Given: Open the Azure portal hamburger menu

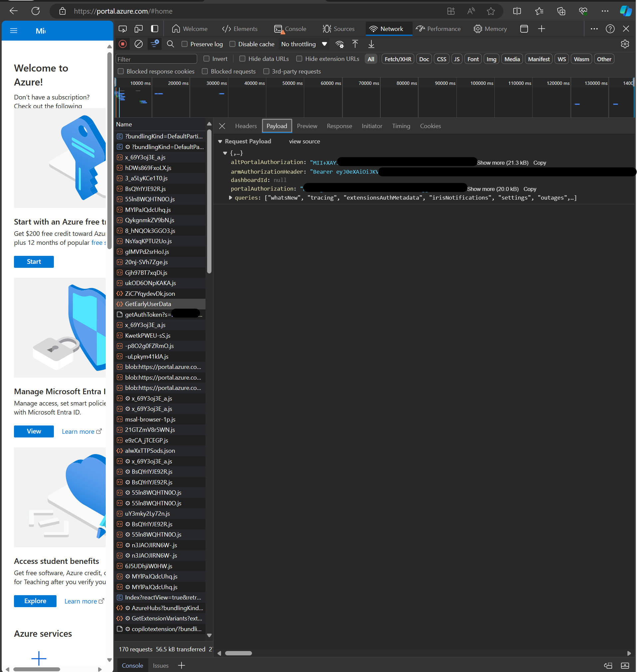Looking at the screenshot, I should click(14, 31).
